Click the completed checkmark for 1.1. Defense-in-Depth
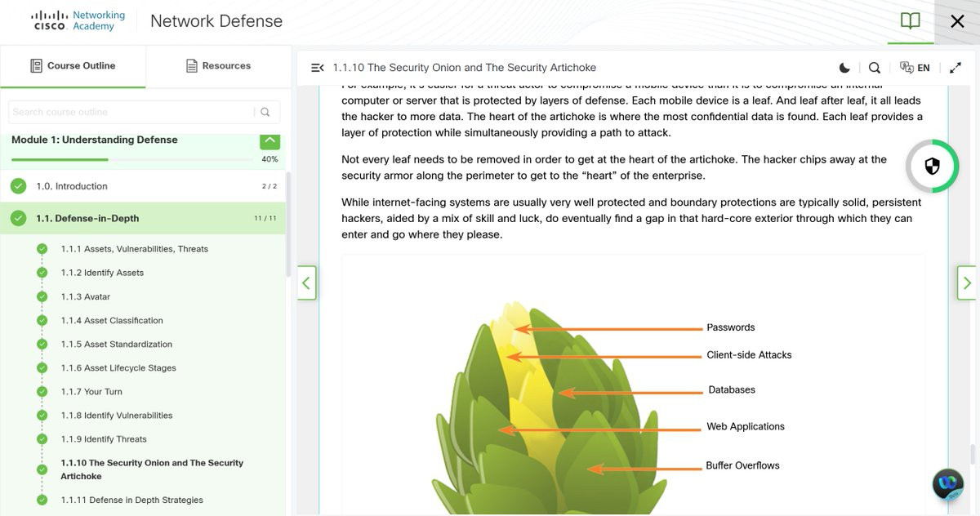Screen dimensions: 980x516 point(18,218)
